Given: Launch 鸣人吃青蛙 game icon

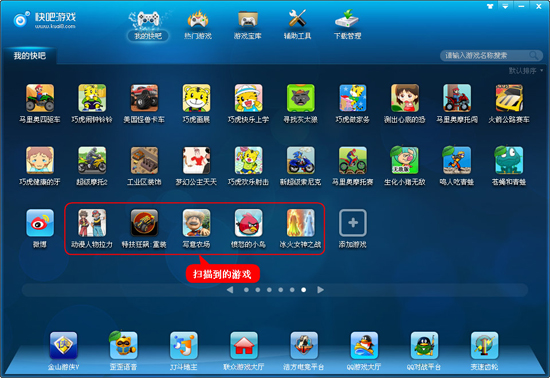Looking at the screenshot, I should [457, 161].
